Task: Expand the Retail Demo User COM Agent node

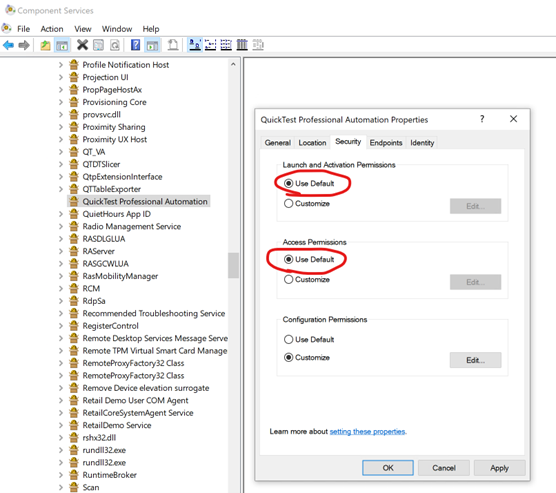Action: (x=61, y=400)
